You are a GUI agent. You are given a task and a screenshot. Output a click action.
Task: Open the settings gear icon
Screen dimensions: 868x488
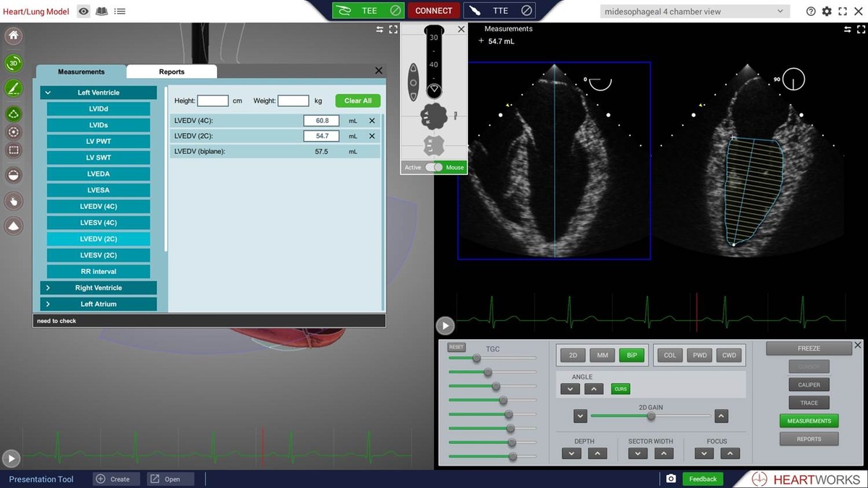click(827, 12)
